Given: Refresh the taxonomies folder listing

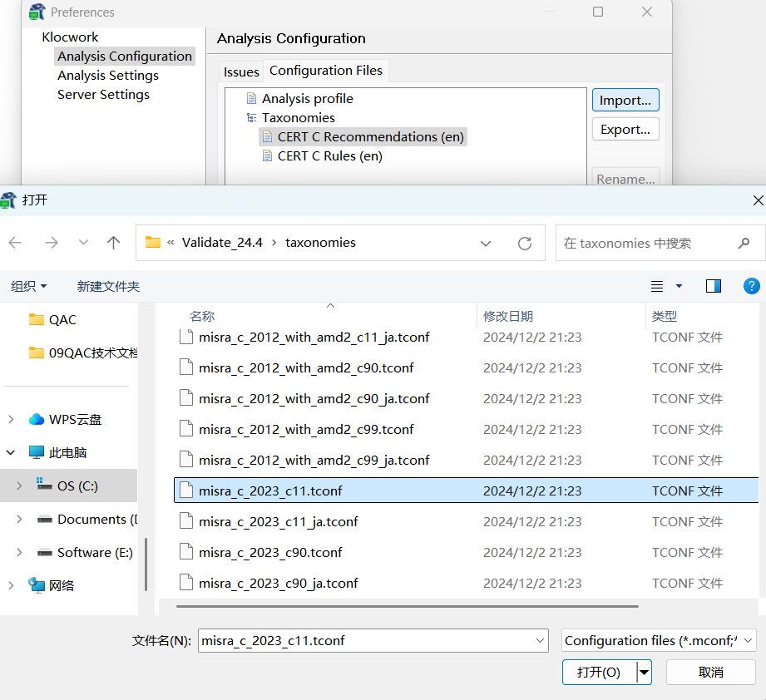Looking at the screenshot, I should pyautogui.click(x=525, y=243).
